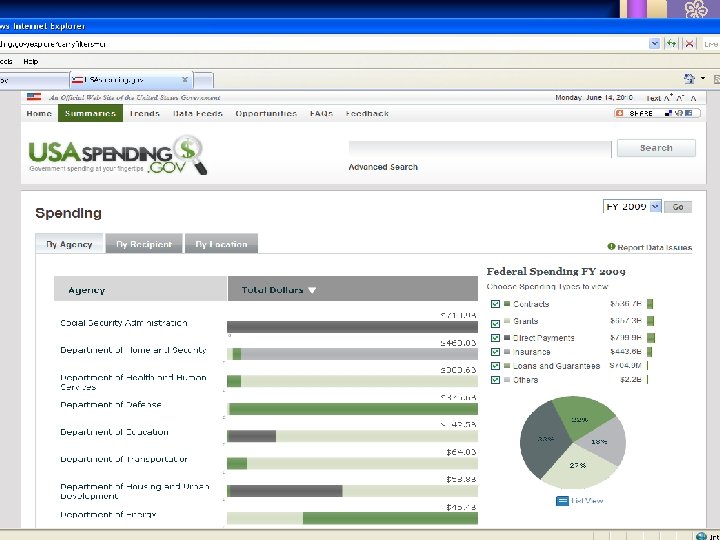Click the browser home page icon

[x=689, y=79]
